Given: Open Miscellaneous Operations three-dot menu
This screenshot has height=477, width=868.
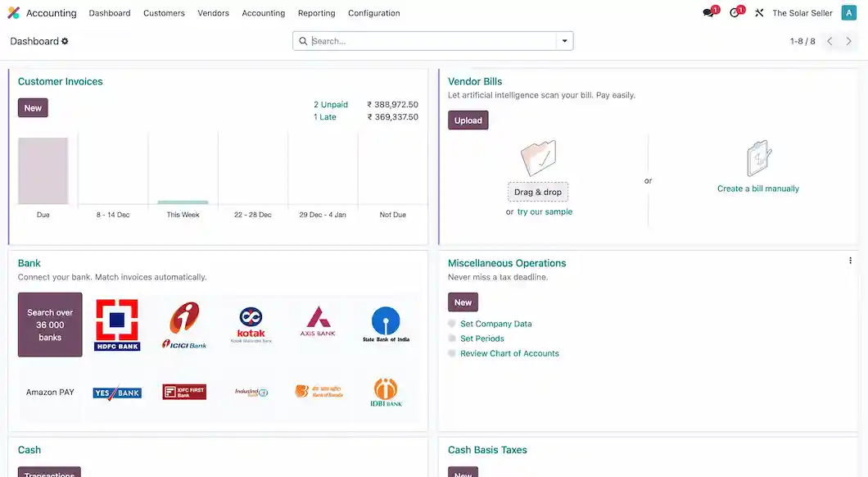Looking at the screenshot, I should point(850,261).
